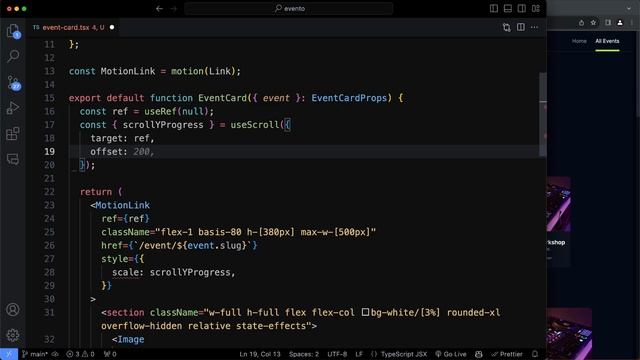The image size is (640, 360).
Task: Bookmark page with browser star icon
Action: [593, 23]
